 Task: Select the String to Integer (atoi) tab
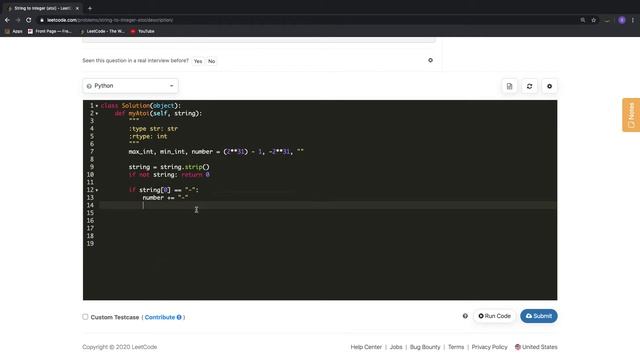[x=42, y=8]
